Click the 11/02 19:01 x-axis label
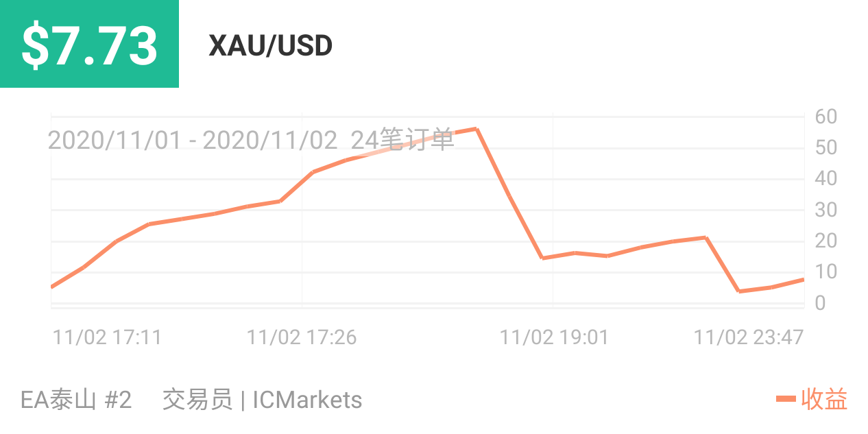The width and height of the screenshot is (868, 434). 554,337
